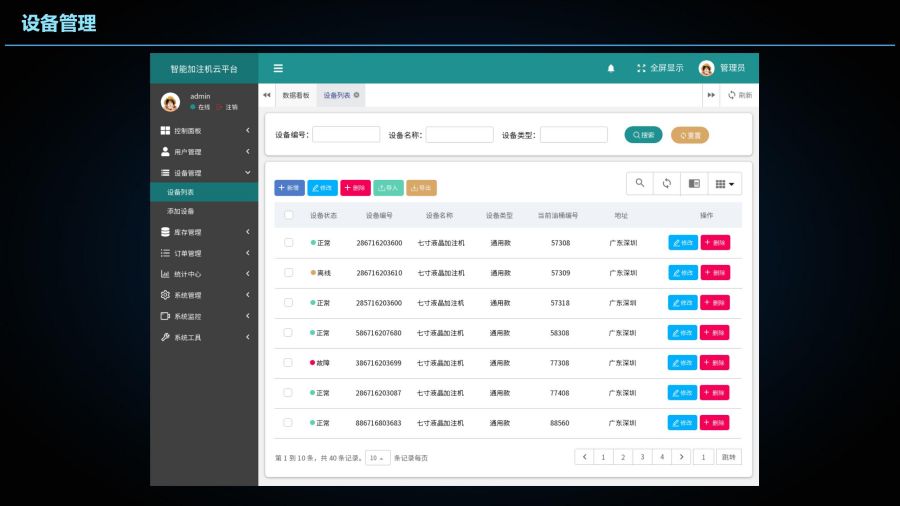Open the columns grid dropdown
Image resolution: width=900 pixels, height=506 pixels.
pos(725,184)
